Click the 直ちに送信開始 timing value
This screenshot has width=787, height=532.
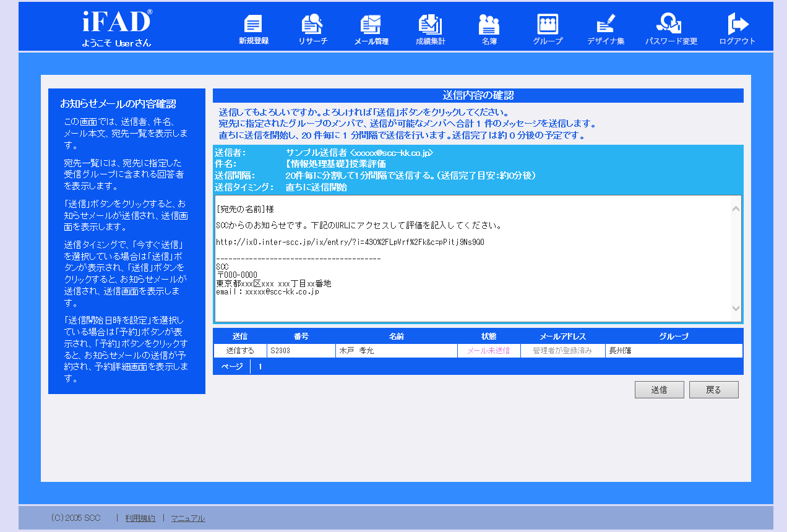tap(316, 187)
